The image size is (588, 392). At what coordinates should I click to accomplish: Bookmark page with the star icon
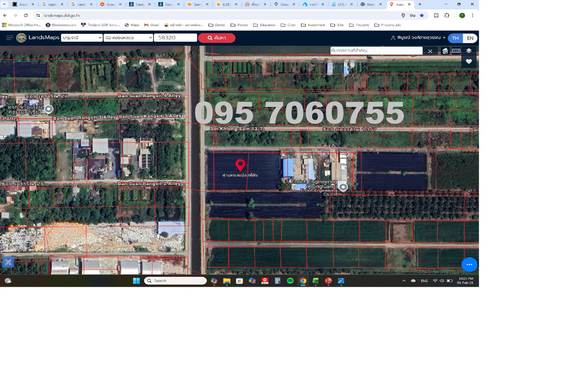click(421, 15)
